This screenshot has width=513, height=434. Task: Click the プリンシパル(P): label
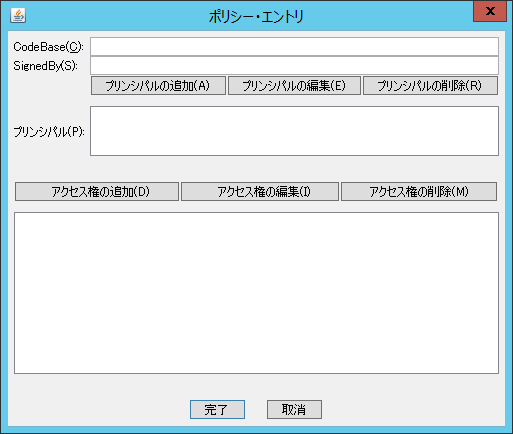(49, 132)
